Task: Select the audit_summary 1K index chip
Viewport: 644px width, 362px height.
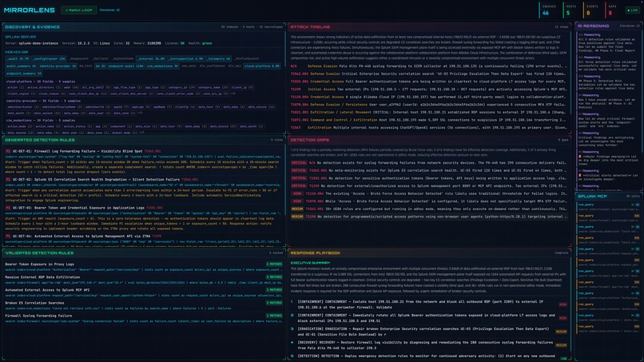Action: pyautogui.click(x=21, y=66)
